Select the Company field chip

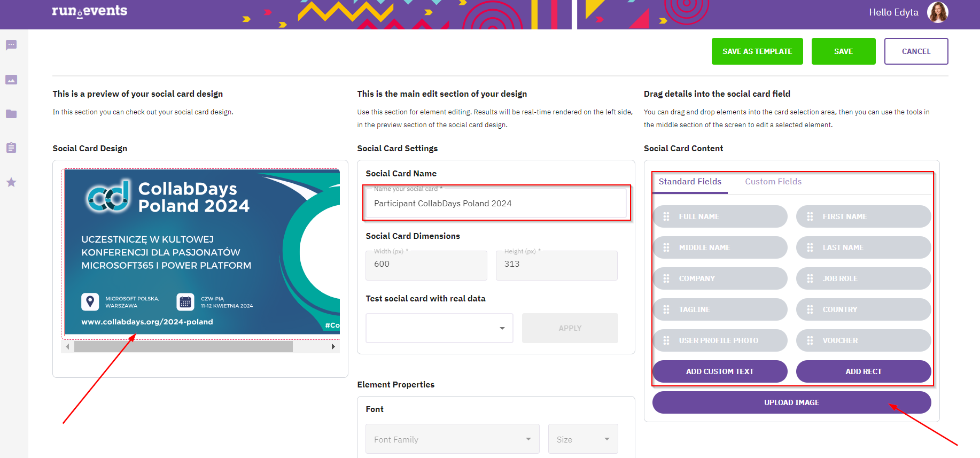(x=720, y=278)
